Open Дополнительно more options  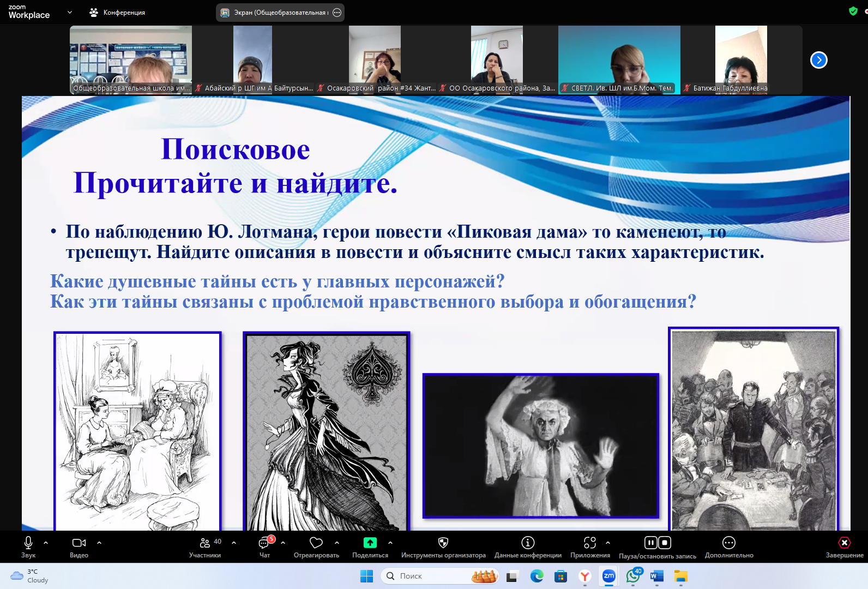click(729, 543)
